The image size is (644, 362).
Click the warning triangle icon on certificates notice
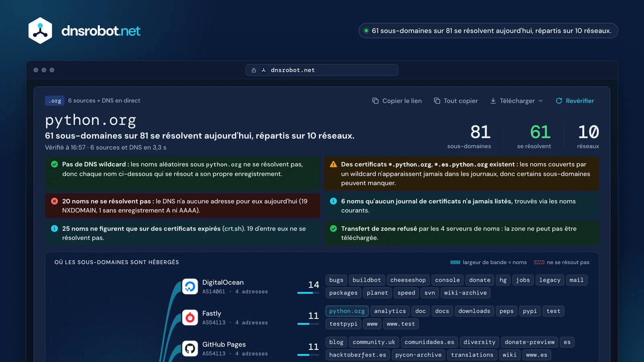[x=333, y=164]
